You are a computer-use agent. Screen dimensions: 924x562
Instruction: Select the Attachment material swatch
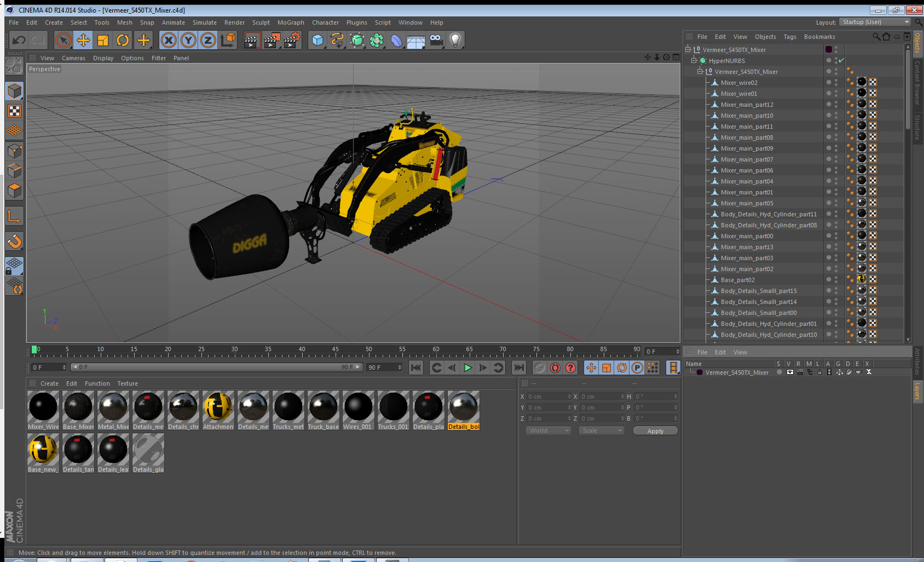coord(218,410)
